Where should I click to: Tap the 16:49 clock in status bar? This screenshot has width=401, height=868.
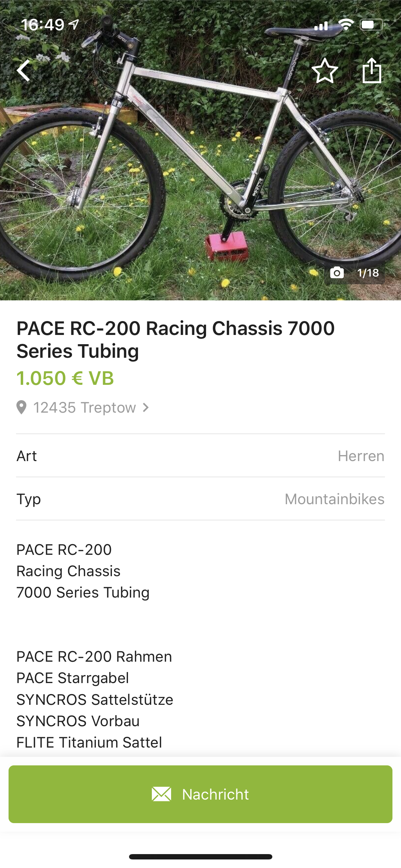(x=43, y=25)
